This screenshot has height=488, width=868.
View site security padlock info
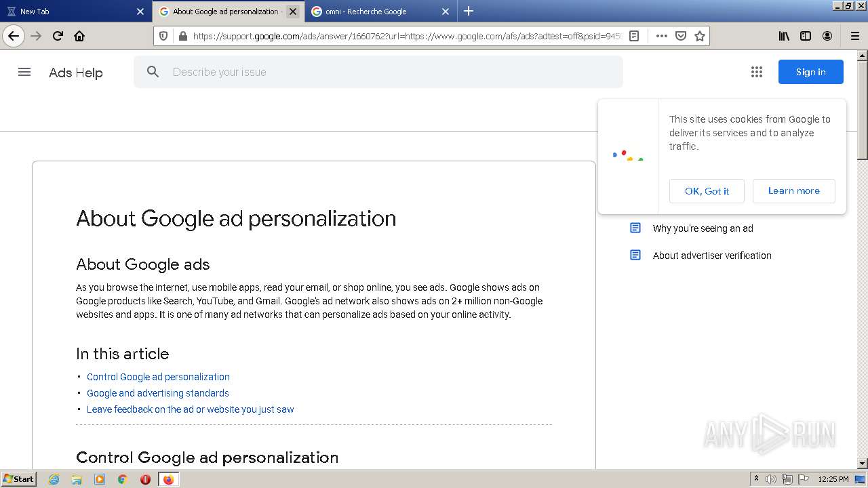click(182, 36)
